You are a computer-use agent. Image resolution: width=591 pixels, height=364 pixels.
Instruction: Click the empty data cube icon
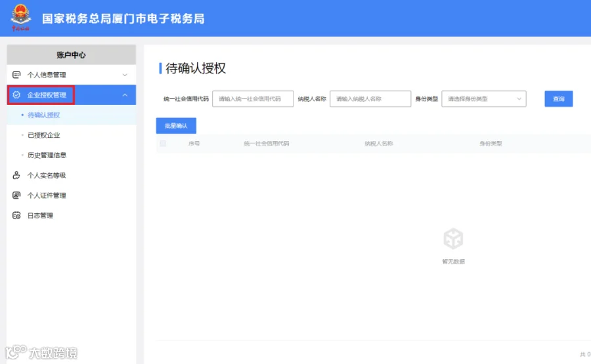click(453, 239)
